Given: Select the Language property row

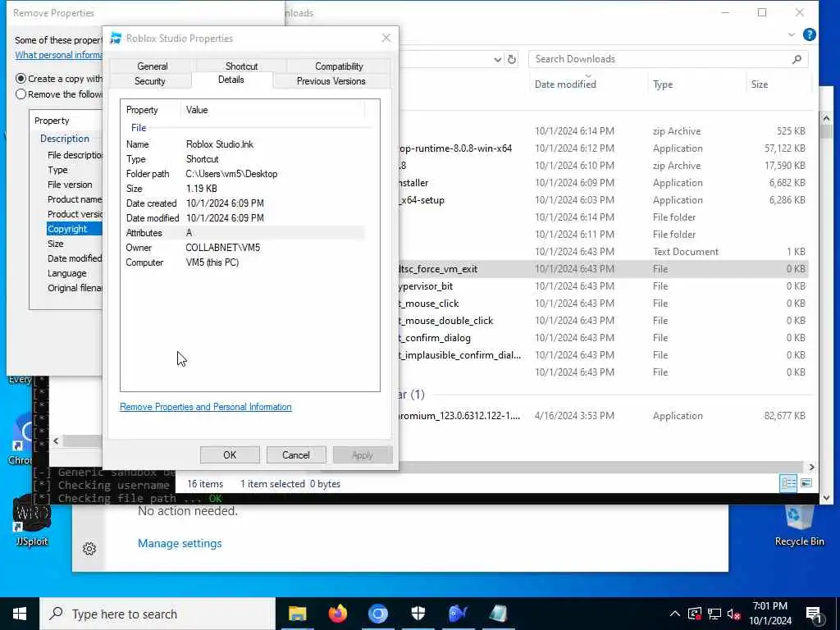Looking at the screenshot, I should click(66, 273).
